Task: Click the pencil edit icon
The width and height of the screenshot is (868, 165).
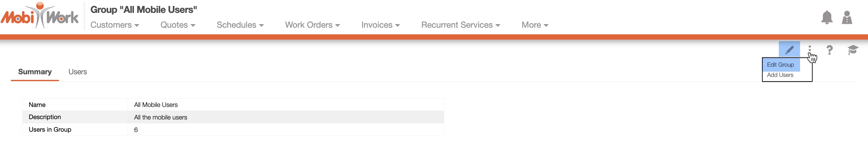Action: point(789,50)
